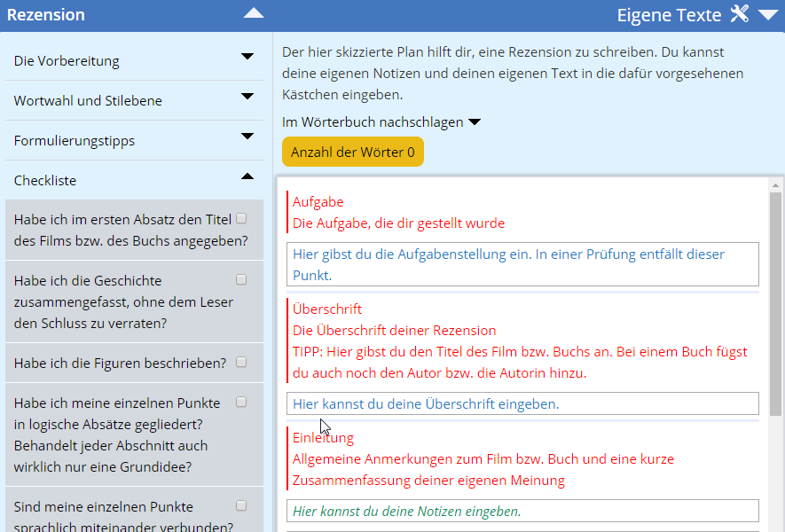
Task: Click the Eigene Texte header label
Action: pos(671,15)
